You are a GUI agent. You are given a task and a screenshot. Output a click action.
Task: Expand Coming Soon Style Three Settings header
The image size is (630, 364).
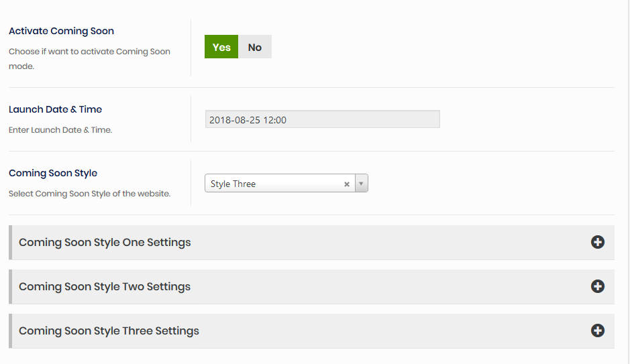109,331
